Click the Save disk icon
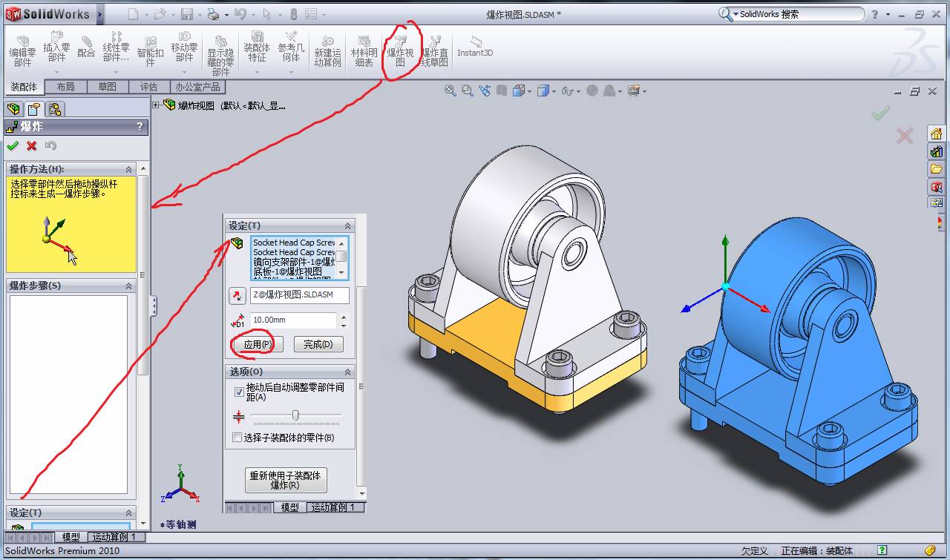The height and width of the screenshot is (560, 950). (x=186, y=14)
